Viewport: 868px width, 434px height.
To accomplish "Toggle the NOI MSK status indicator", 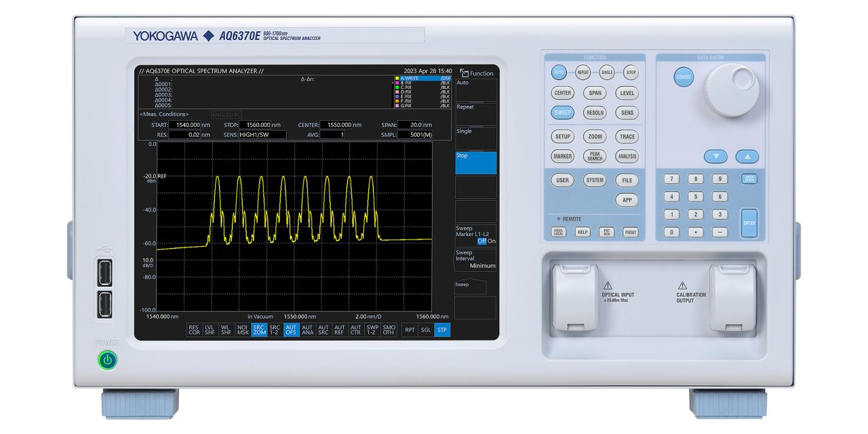I will coord(243,330).
